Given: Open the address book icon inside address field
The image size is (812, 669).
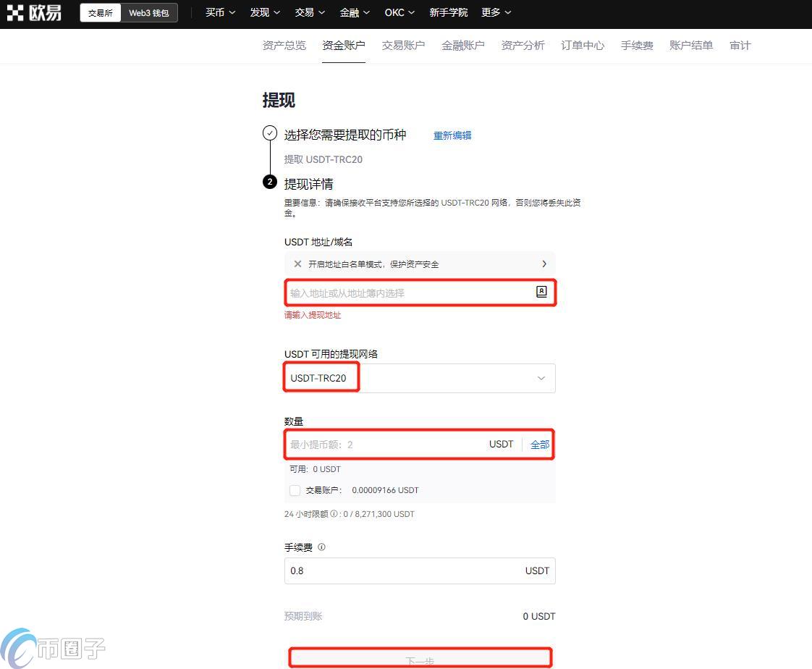Looking at the screenshot, I should (x=541, y=291).
